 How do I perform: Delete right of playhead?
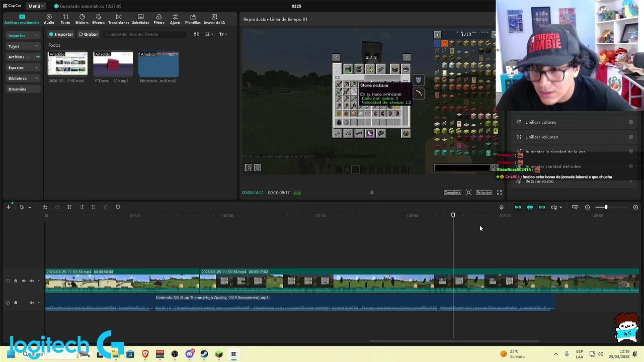click(x=93, y=207)
